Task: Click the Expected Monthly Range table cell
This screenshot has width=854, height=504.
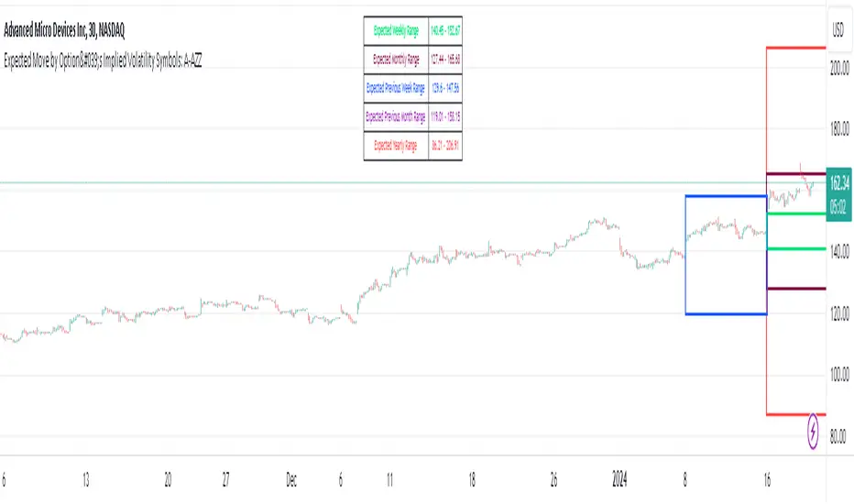Action: pyautogui.click(x=396, y=60)
